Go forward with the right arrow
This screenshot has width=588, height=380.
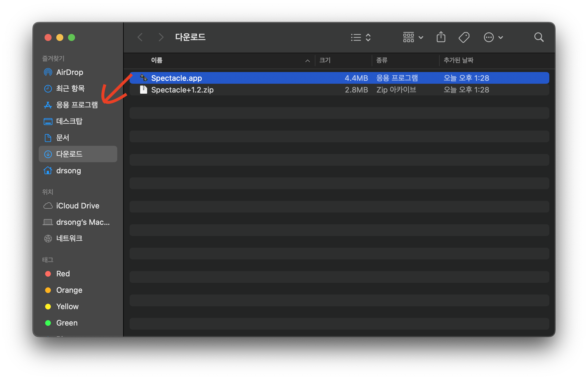(x=161, y=37)
